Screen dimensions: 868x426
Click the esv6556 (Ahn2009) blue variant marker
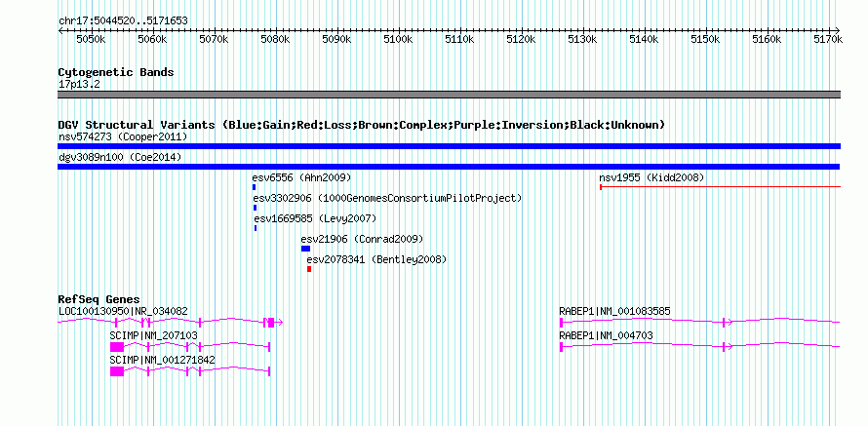point(255,187)
